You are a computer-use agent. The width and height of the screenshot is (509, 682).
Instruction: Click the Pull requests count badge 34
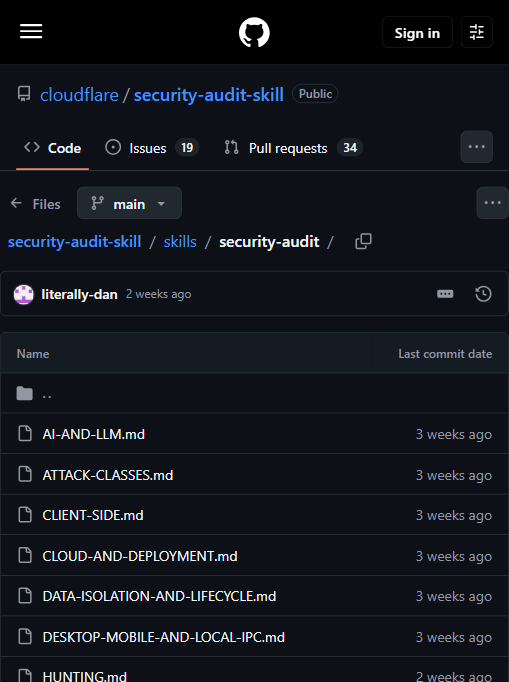[350, 148]
